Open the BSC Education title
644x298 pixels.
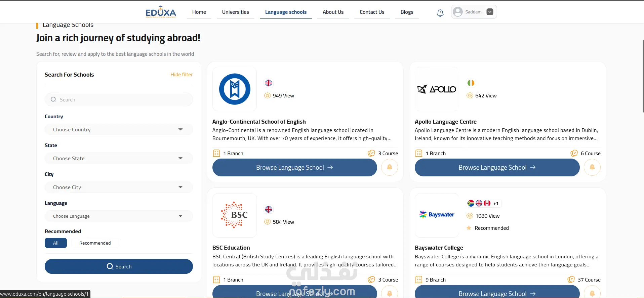click(231, 248)
